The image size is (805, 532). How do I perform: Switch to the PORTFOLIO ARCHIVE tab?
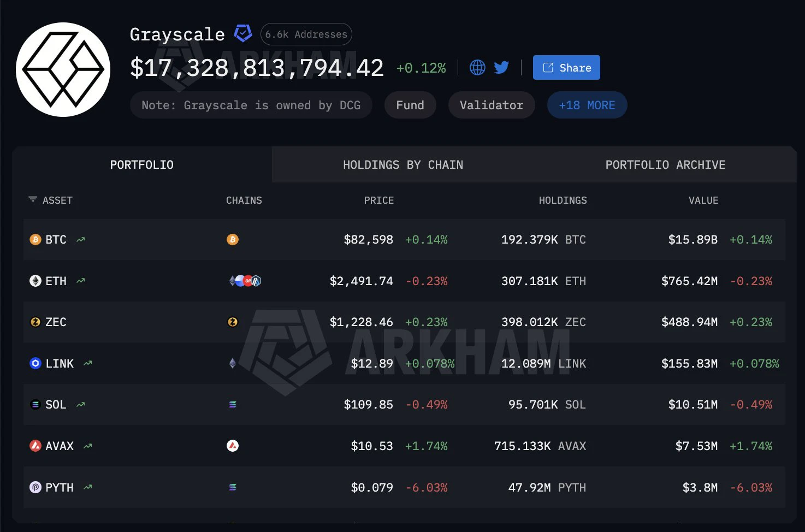click(665, 164)
